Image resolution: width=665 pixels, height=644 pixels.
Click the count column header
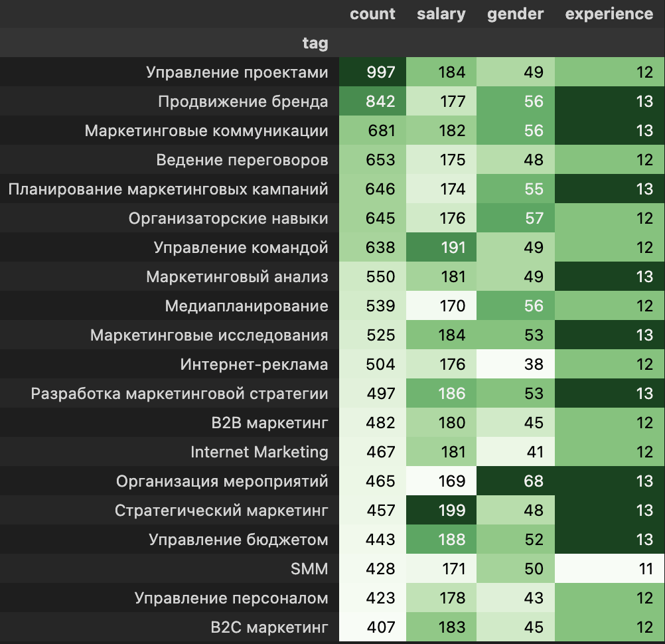pyautogui.click(x=372, y=14)
